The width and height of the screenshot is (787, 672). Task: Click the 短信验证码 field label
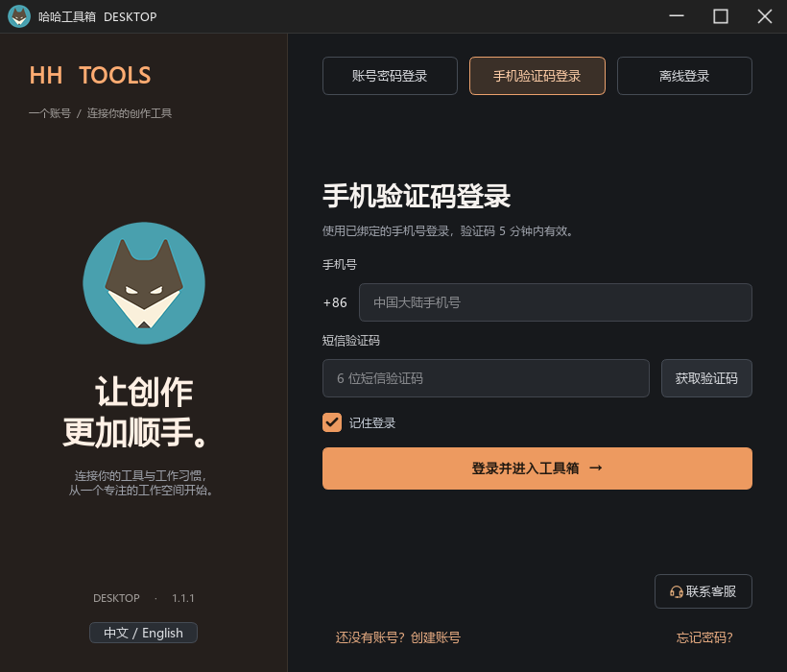(351, 341)
